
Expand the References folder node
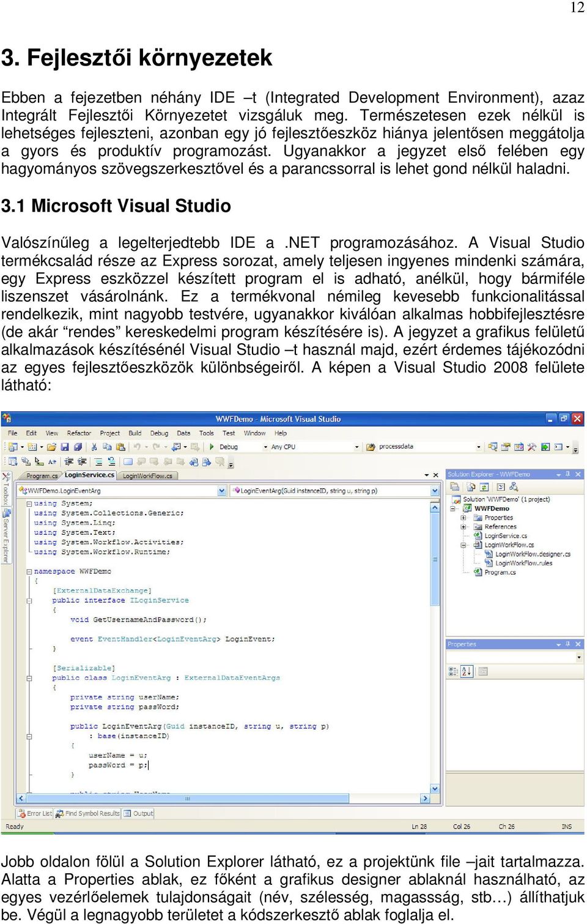(463, 527)
